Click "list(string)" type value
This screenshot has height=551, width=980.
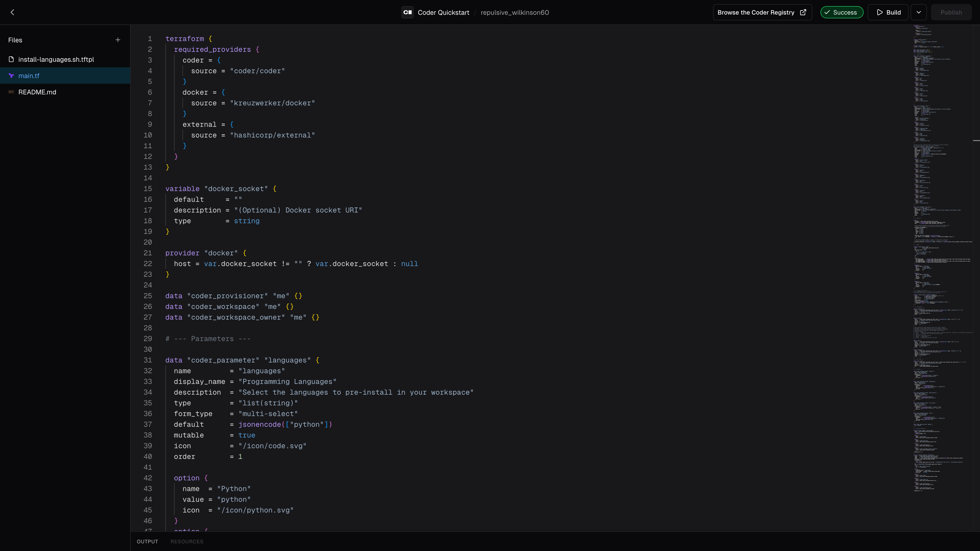point(268,403)
